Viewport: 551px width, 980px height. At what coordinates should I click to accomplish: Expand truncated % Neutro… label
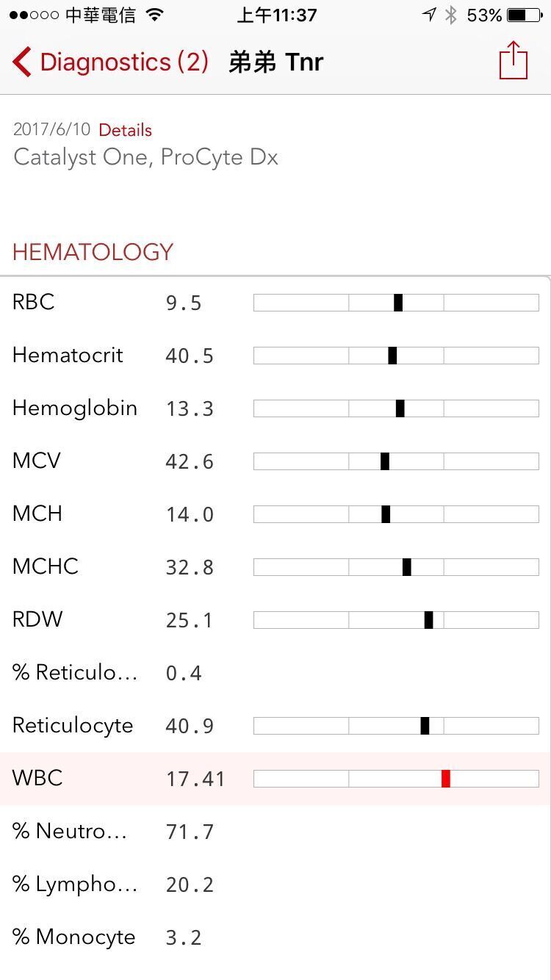coord(70,831)
